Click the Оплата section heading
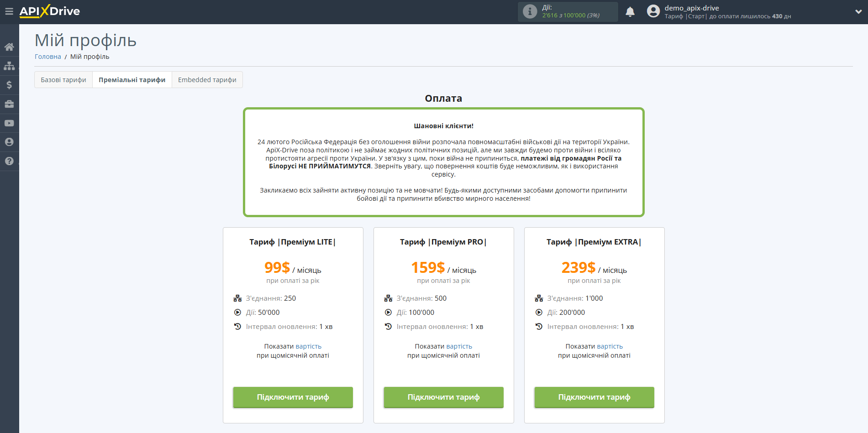 [443, 99]
